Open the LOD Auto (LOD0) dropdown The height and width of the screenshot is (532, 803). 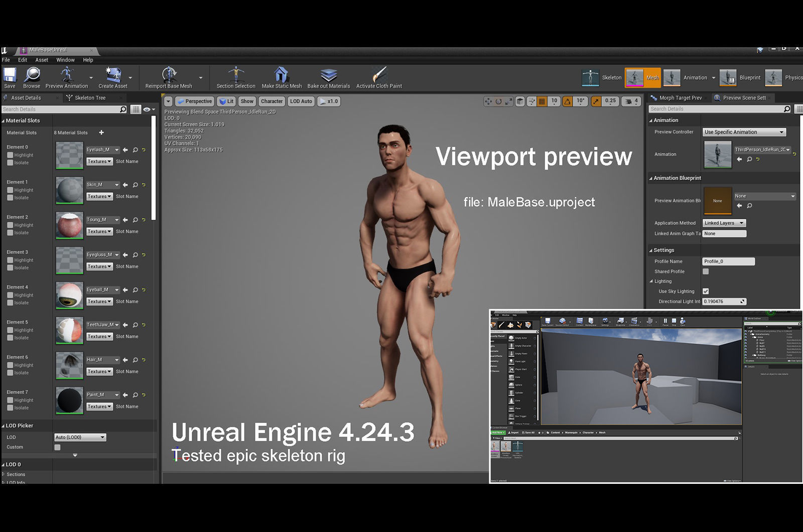click(80, 438)
